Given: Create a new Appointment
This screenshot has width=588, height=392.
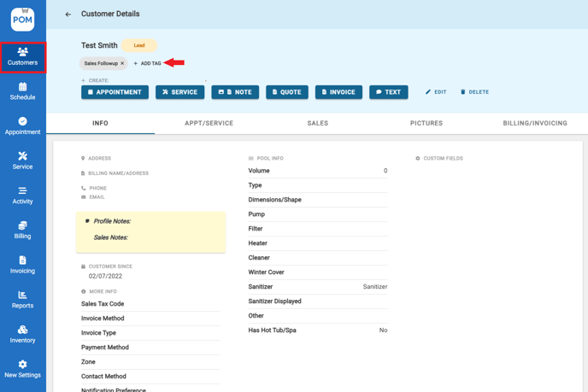Looking at the screenshot, I should pos(115,92).
